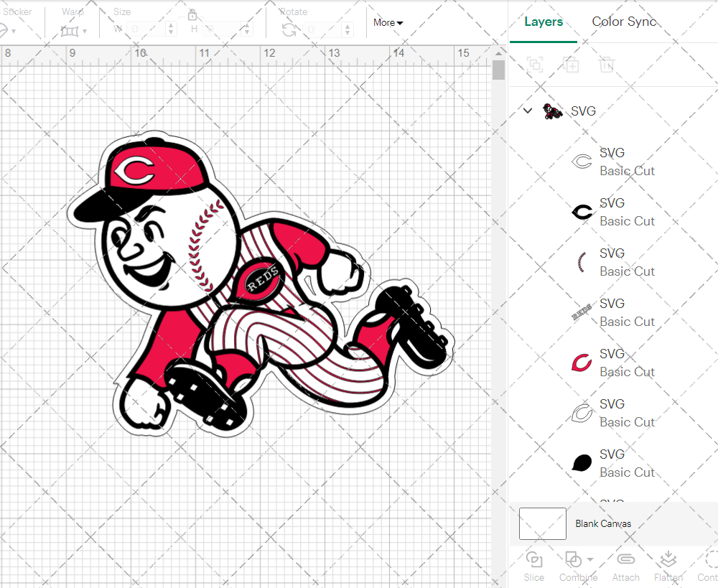Click the Blank Canvas color swatch

543,523
